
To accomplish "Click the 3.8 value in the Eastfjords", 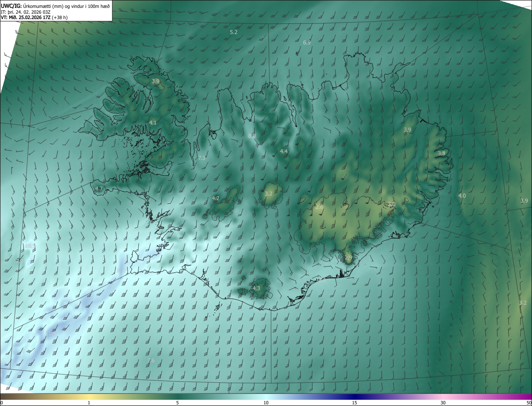I will pyautogui.click(x=441, y=153).
